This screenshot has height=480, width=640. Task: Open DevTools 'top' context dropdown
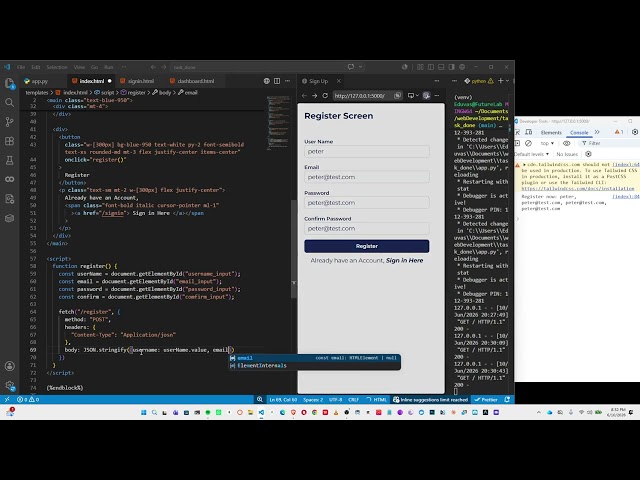pos(547,143)
